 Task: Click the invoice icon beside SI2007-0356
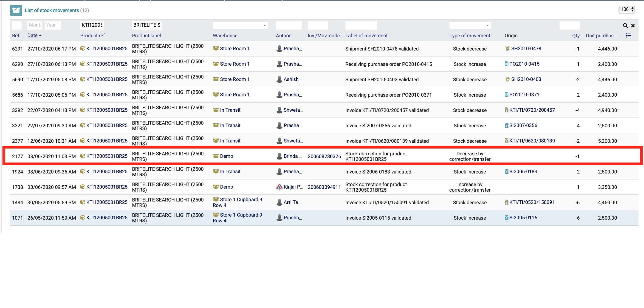pos(507,125)
